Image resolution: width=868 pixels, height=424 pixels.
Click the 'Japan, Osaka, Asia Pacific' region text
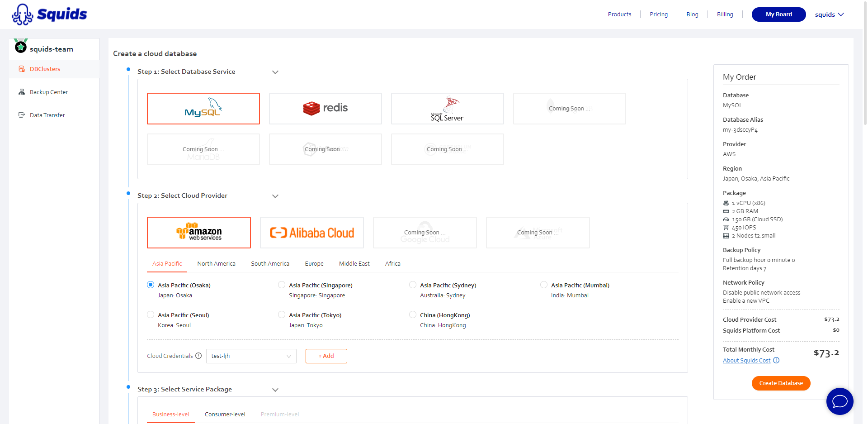click(756, 179)
